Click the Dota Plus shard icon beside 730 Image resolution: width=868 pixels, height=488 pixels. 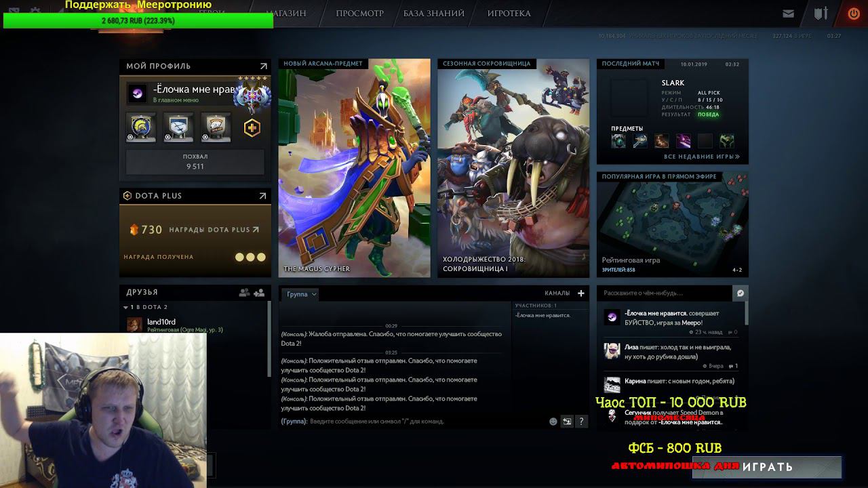click(134, 230)
